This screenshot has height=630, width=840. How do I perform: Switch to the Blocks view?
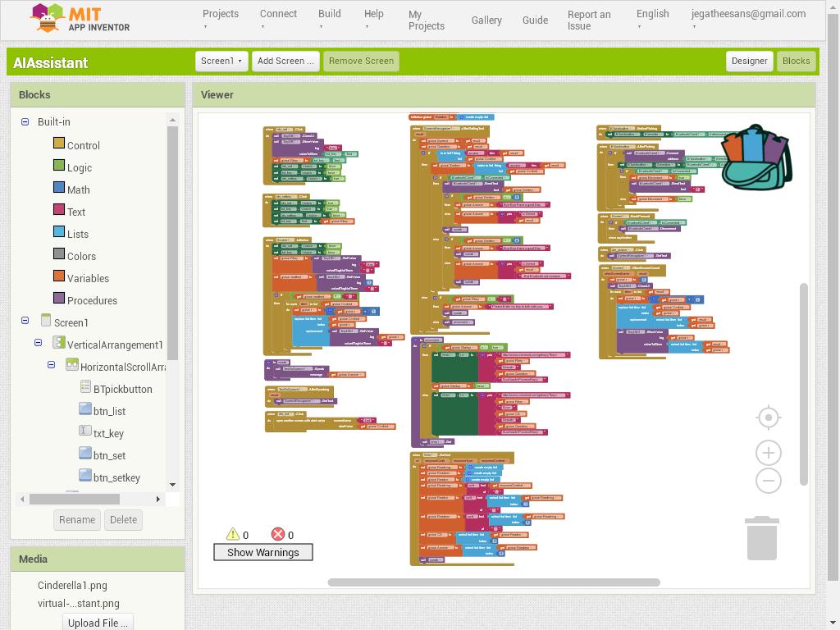(796, 61)
